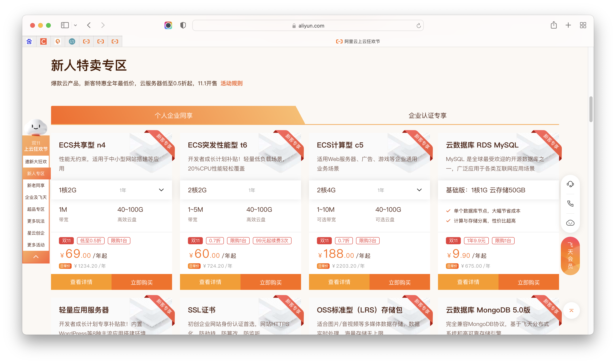
Task: Buy ECS突发性能型 t6 now
Action: 271,282
